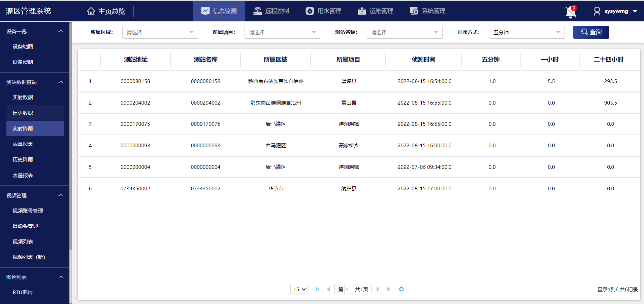The width and height of the screenshot is (644, 304).
Task: Click the 查询 search button
Action: coord(591,32)
